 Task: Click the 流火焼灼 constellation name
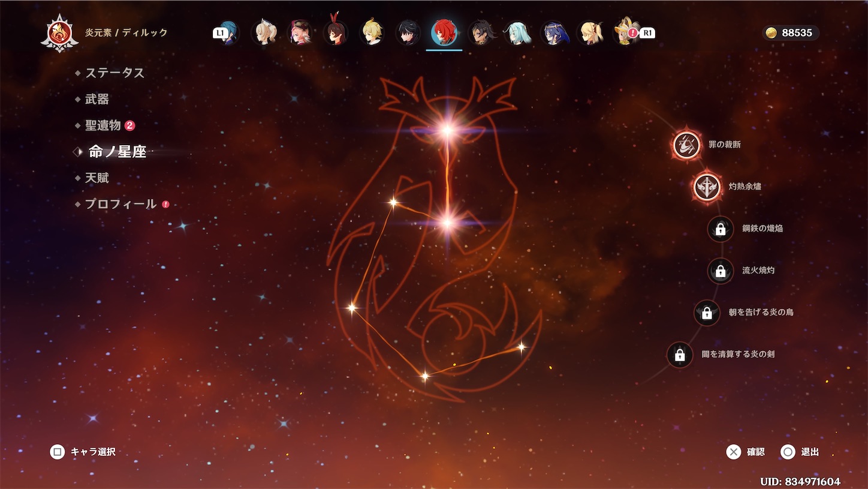[758, 271]
